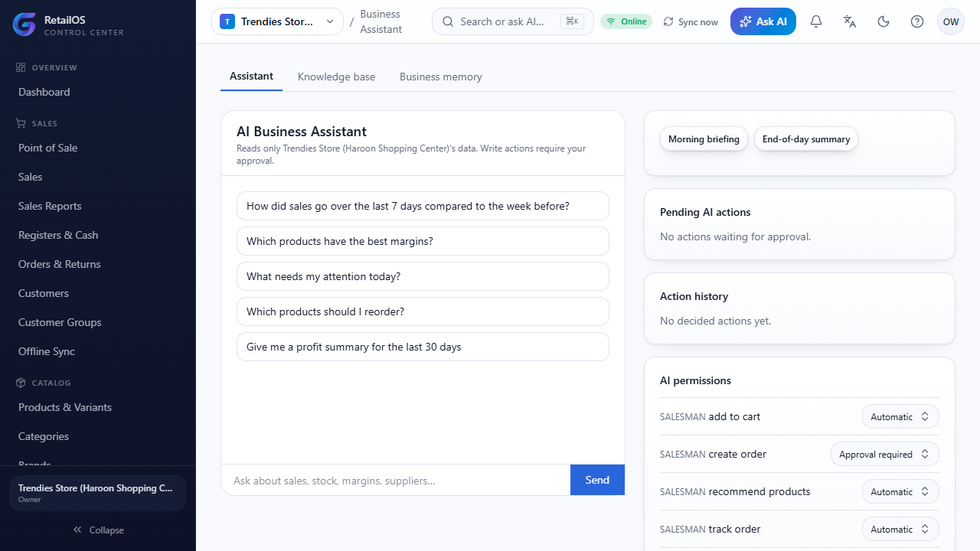Change the track order permission dropdown
980x551 pixels.
point(900,529)
